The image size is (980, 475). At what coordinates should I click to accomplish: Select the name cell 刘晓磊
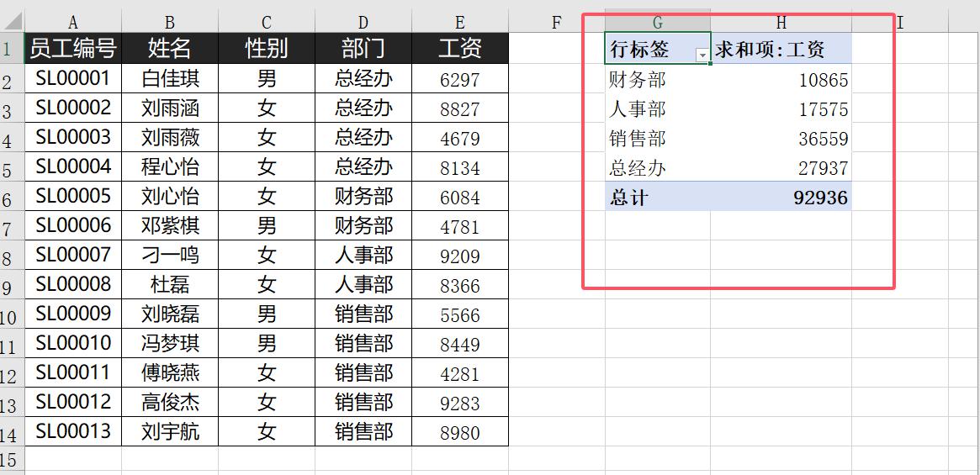[x=169, y=314]
